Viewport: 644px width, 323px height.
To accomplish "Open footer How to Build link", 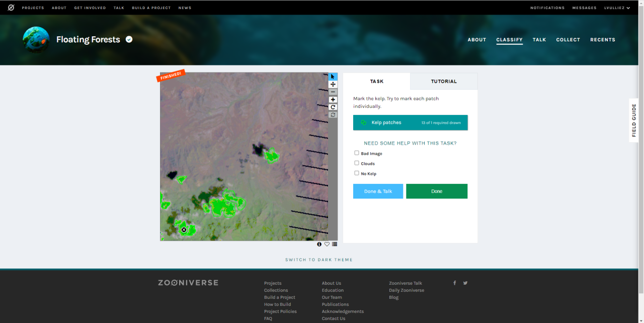I will click(278, 304).
